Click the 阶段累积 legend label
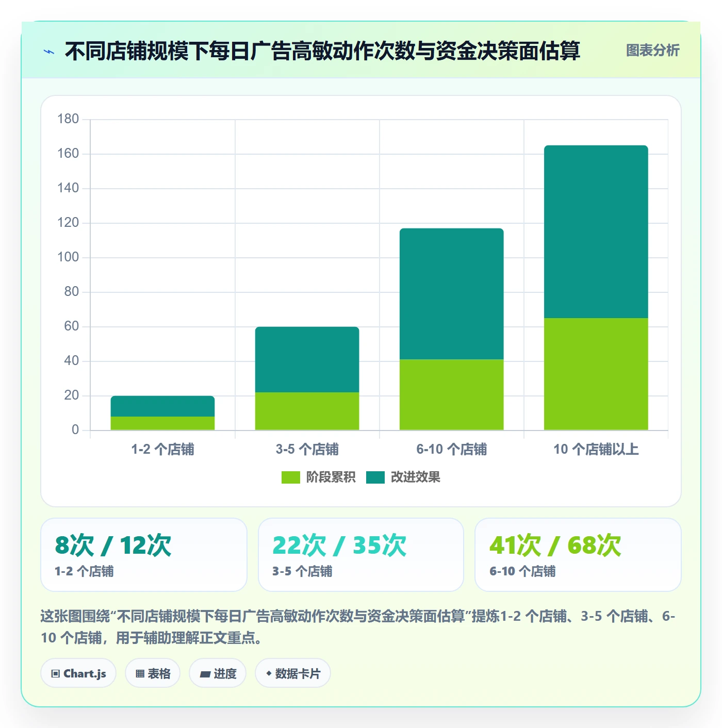 click(331, 477)
